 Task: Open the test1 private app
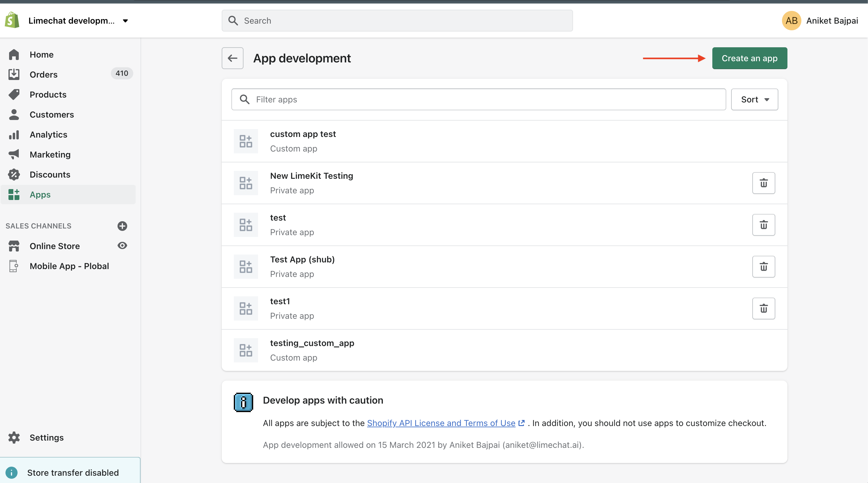click(x=504, y=308)
